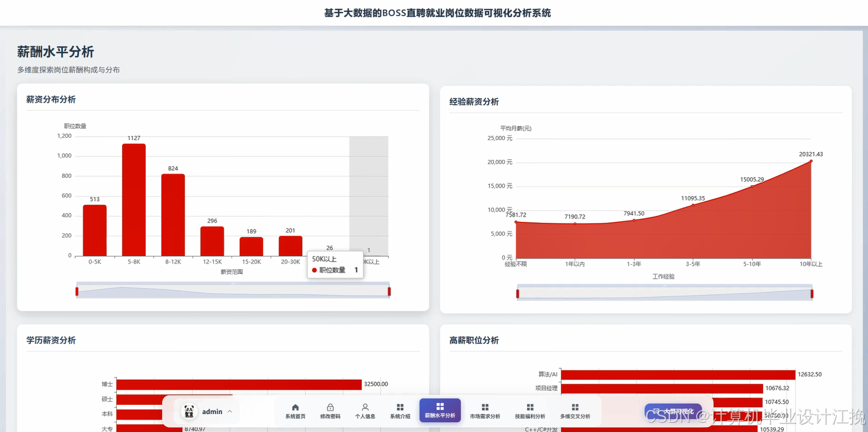Viewport: 868px width, 432px height.
Task: Click the 0-5K bar labeled 513
Action: point(95,230)
